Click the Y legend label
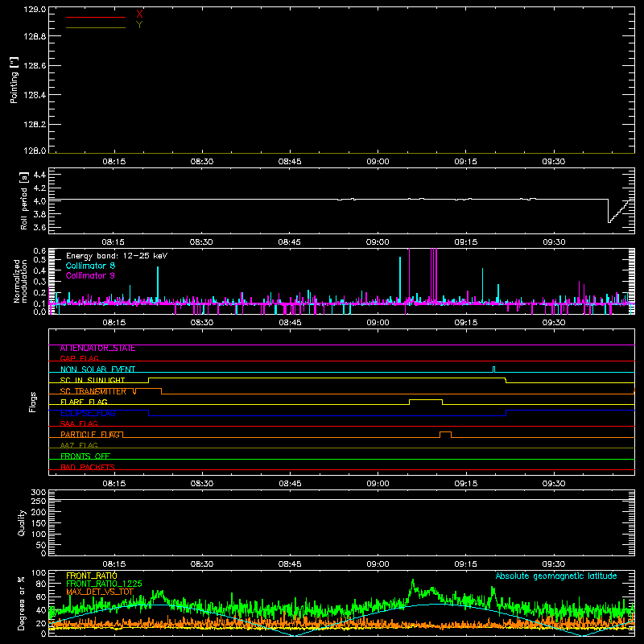 click(139, 25)
